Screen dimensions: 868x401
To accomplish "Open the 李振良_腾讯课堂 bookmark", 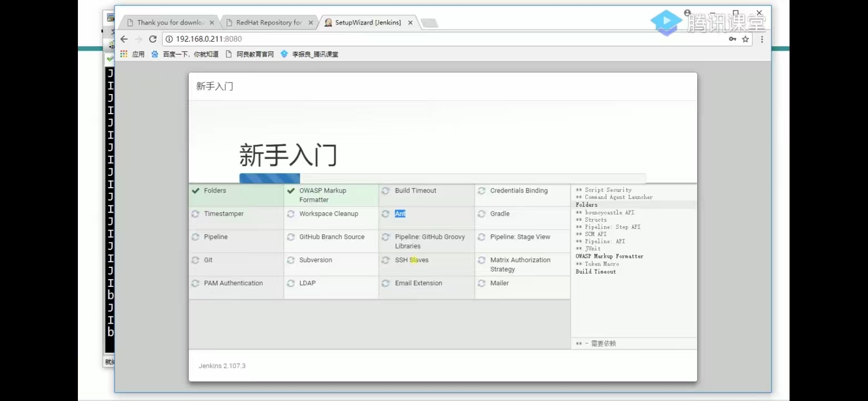I will [x=309, y=54].
